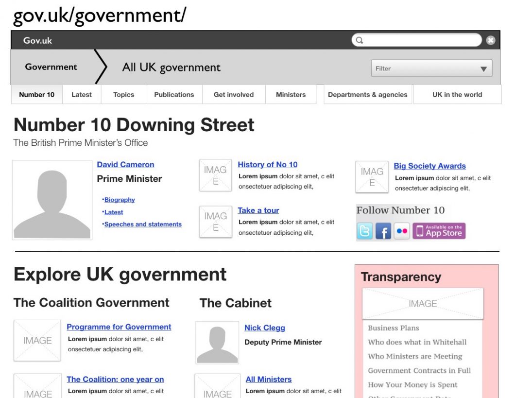Click the search magnifier icon
This screenshot has height=398, width=532.
tap(360, 40)
